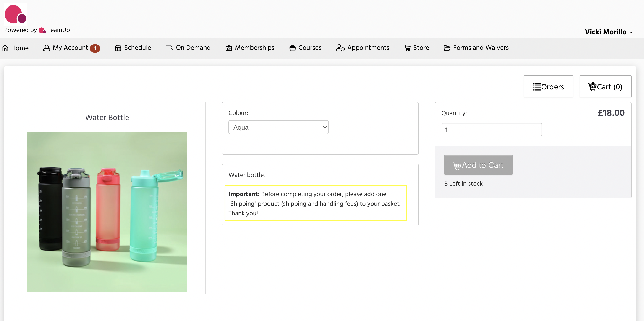Click the TeamUp logo at top left
This screenshot has height=321, width=644.
click(15, 14)
